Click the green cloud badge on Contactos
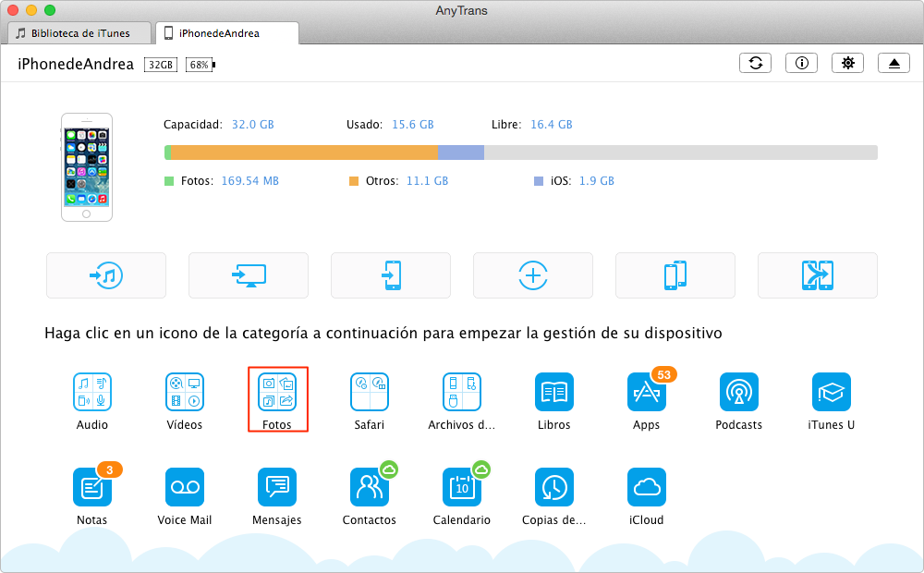 (x=389, y=469)
